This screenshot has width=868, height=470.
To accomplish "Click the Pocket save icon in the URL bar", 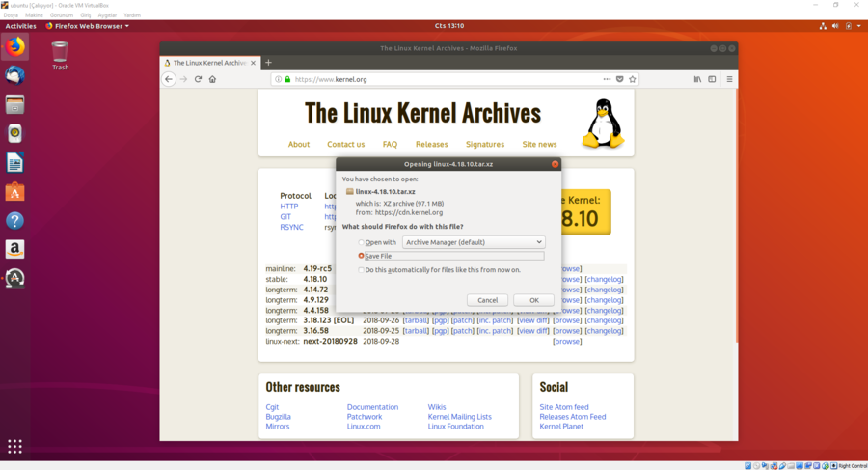I will point(619,79).
